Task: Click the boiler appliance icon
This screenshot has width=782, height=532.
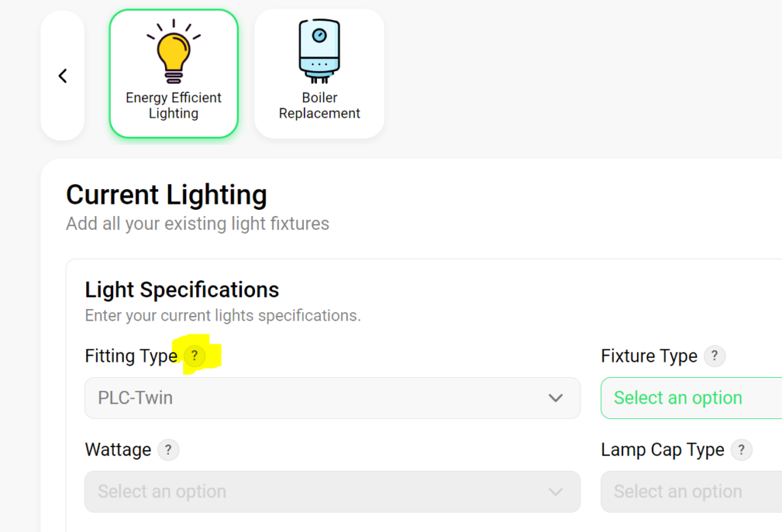Action: [319, 51]
